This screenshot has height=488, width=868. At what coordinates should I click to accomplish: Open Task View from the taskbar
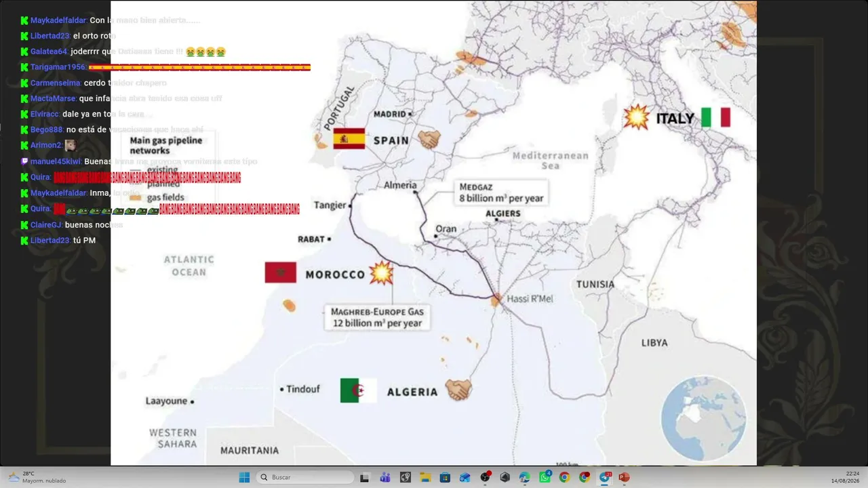[x=365, y=477]
